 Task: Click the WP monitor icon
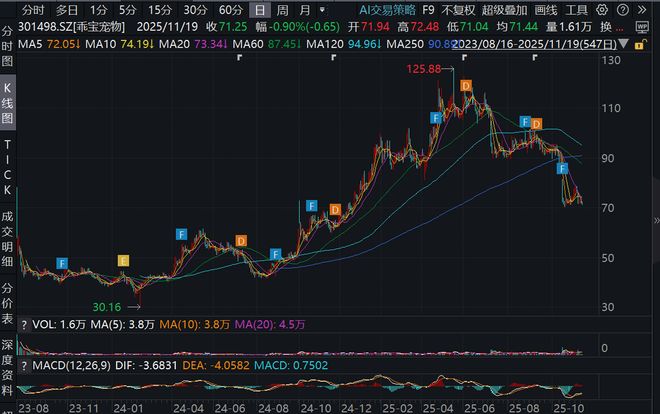[642, 27]
